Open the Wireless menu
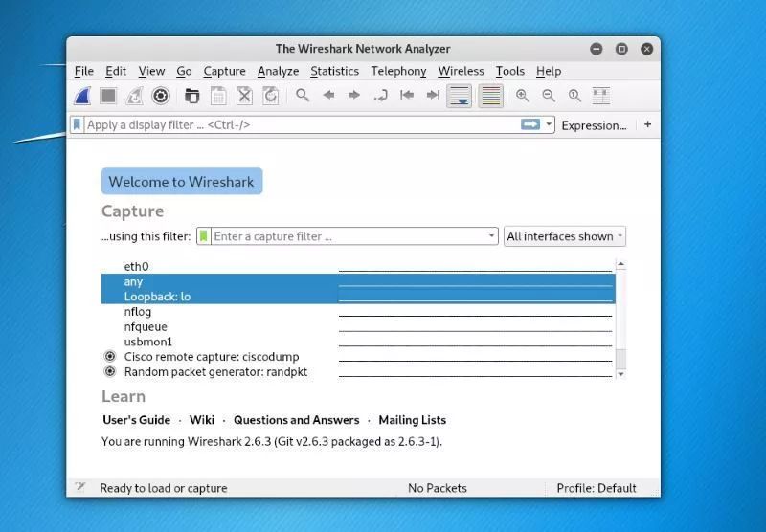Image resolution: width=766 pixels, height=532 pixels. tap(461, 71)
